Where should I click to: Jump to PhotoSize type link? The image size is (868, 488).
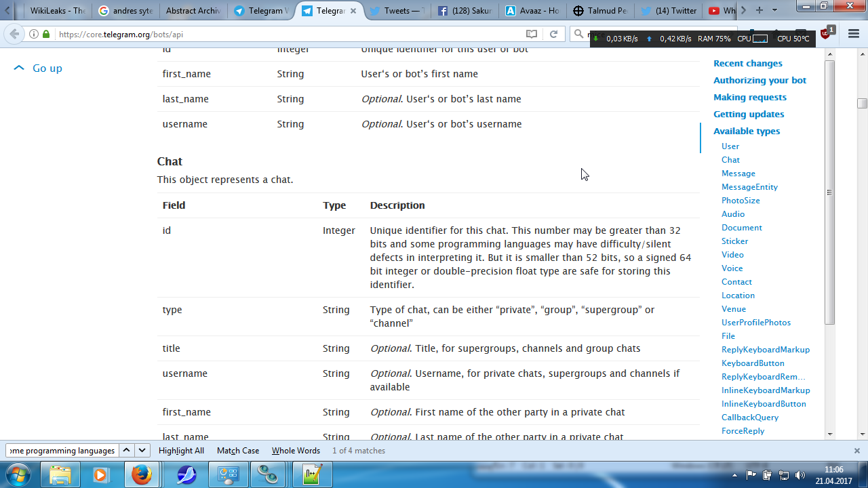coord(741,201)
